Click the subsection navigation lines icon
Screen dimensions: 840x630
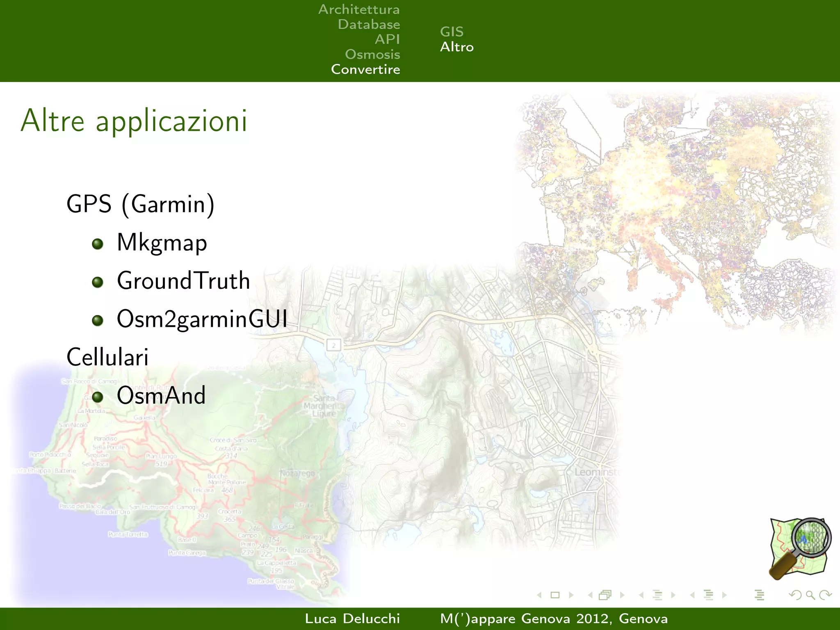tap(657, 595)
